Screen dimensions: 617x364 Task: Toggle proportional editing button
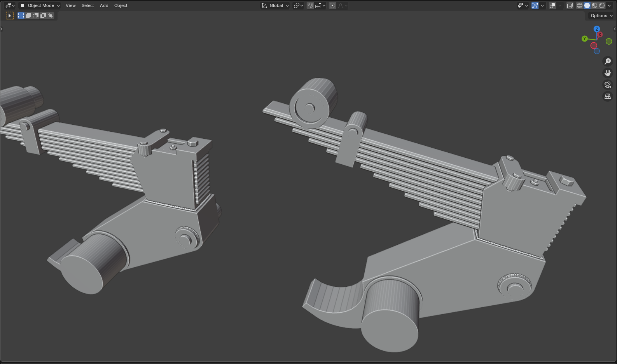332,5
